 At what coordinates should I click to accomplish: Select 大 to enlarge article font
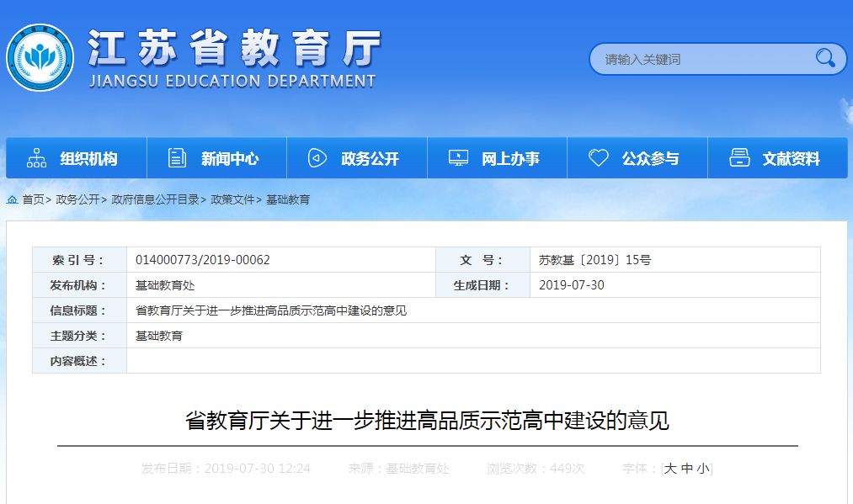tap(669, 469)
